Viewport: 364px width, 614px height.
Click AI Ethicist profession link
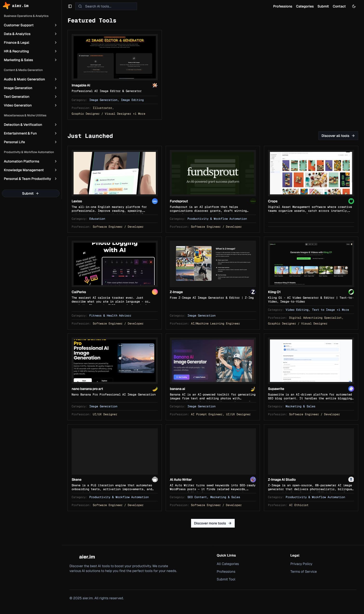pyautogui.click(x=299, y=505)
